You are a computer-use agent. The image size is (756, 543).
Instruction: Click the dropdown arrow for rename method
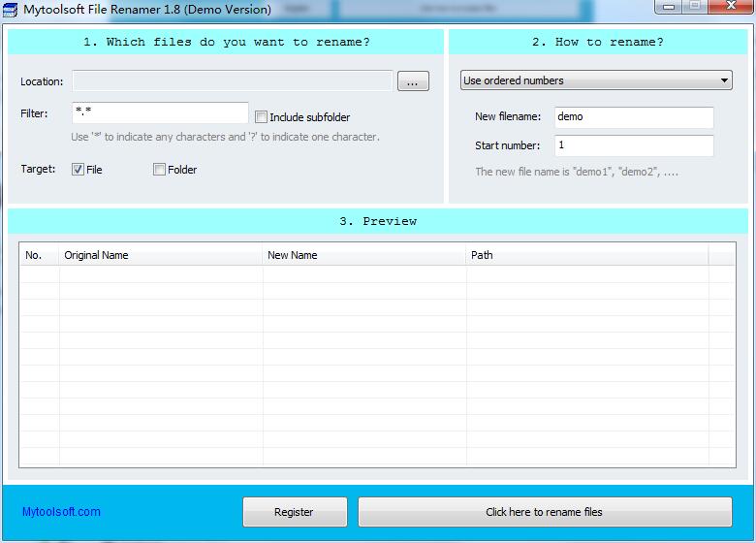tap(724, 80)
